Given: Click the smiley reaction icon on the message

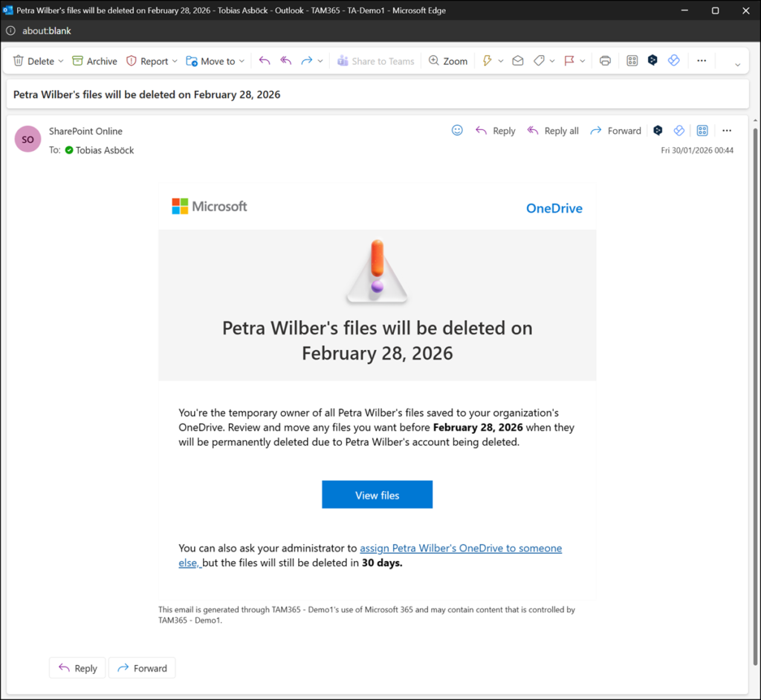Looking at the screenshot, I should [x=457, y=130].
